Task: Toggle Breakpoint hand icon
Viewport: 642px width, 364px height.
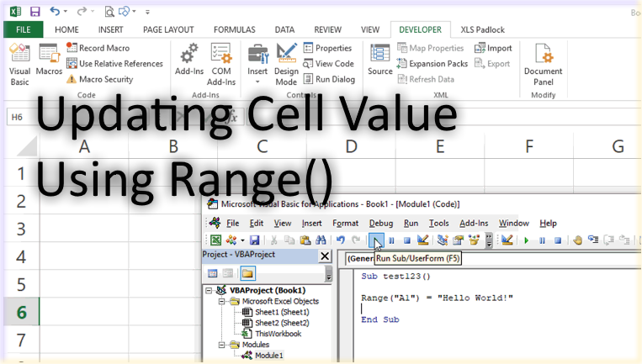Action: click(x=578, y=240)
